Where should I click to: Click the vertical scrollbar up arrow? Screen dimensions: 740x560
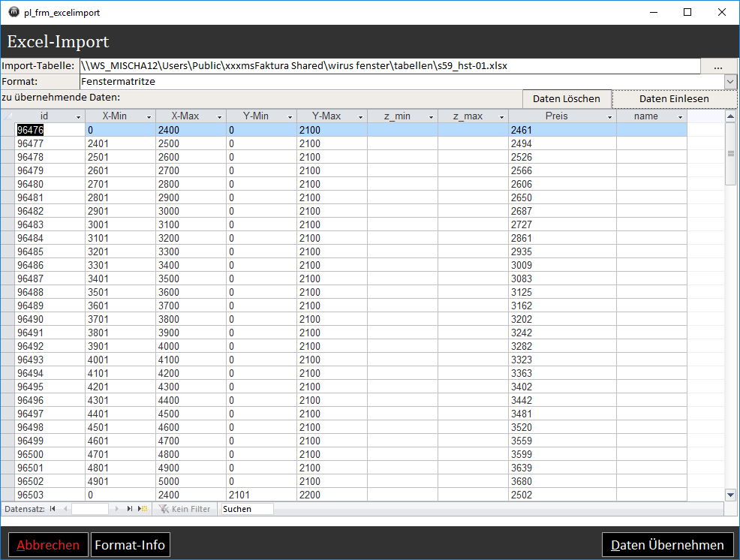click(x=730, y=116)
